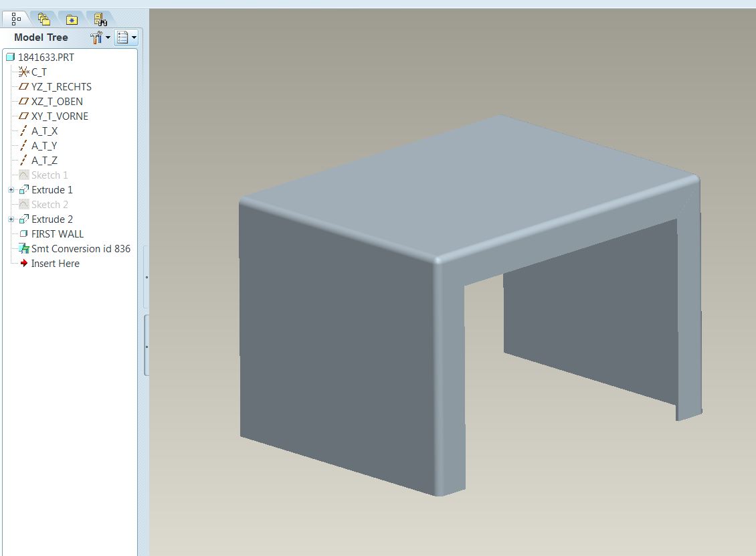Select the hidden Sketch 1 feature
Image resolution: width=756 pixels, height=556 pixels.
click(x=50, y=175)
